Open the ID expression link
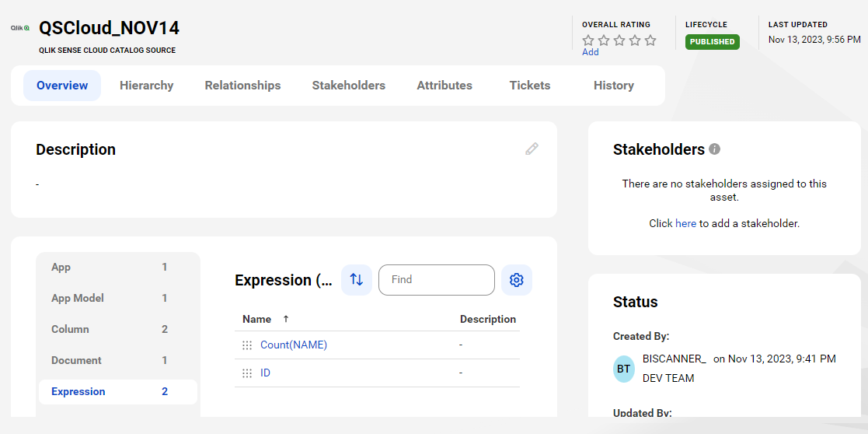This screenshot has height=434, width=868. [265, 373]
